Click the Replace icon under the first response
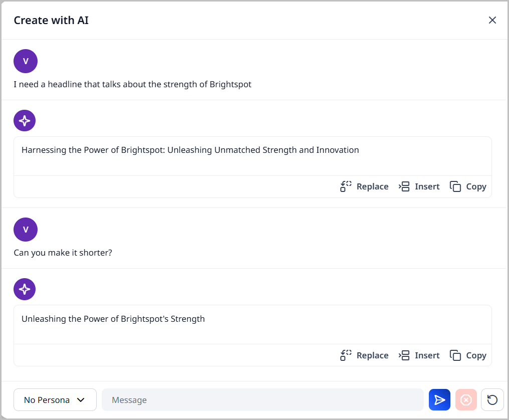 (346, 186)
